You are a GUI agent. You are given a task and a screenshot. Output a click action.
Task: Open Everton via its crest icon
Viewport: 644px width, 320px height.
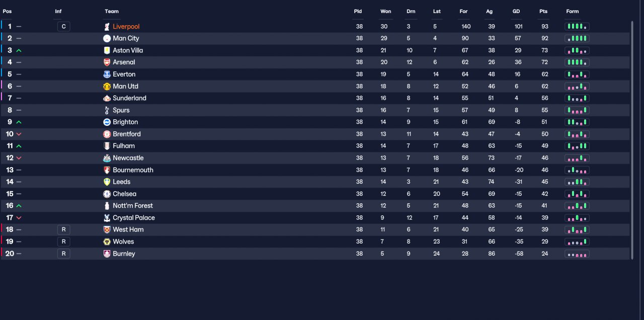point(107,74)
